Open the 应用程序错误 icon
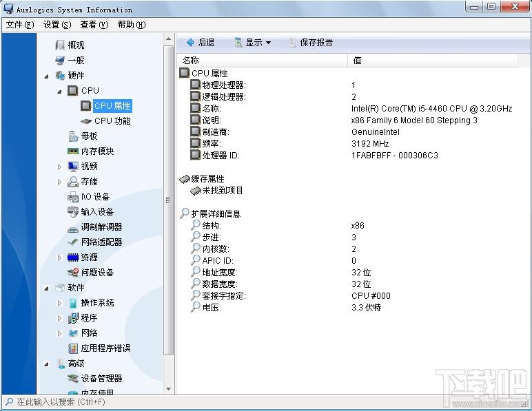This screenshot has width=532, height=411. (73, 348)
